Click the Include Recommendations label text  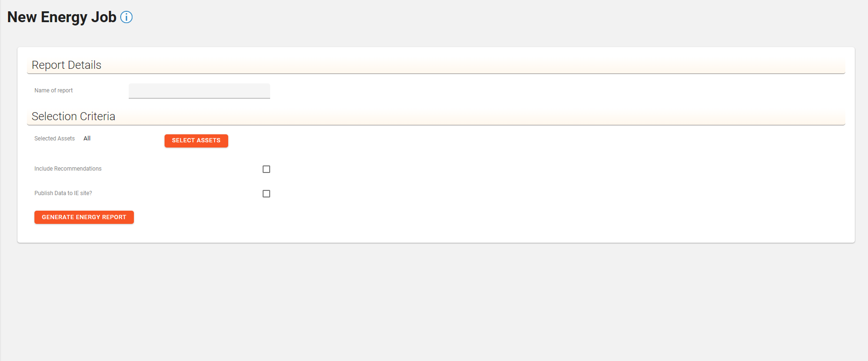click(68, 169)
